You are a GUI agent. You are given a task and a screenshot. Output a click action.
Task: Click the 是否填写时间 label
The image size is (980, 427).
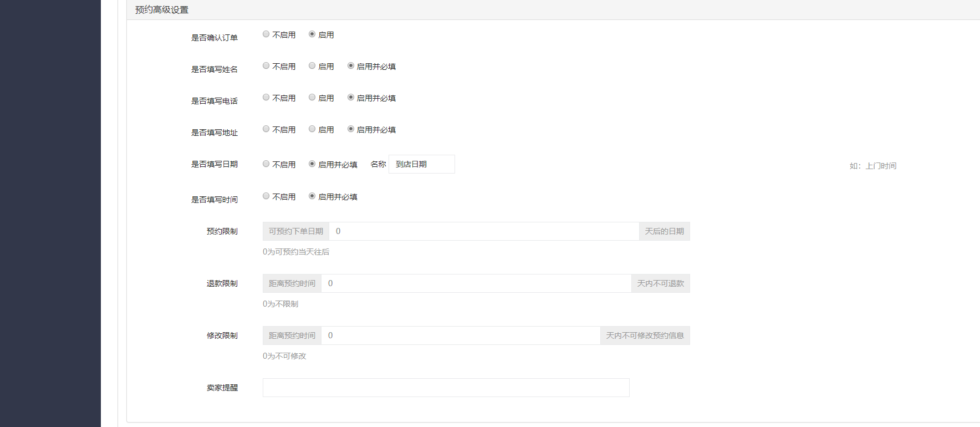tap(215, 200)
